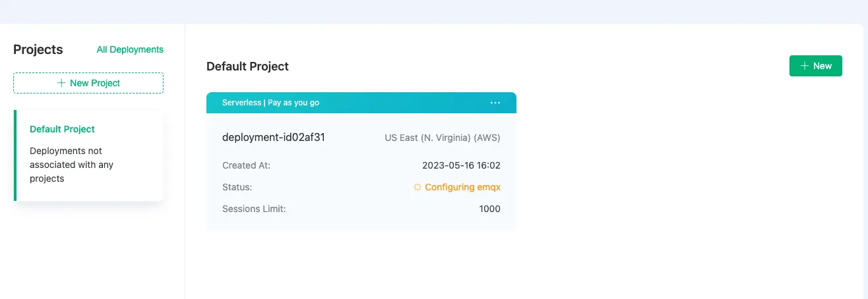Click the Default Project main heading
Screen dimensions: 868x299
pyautogui.click(x=247, y=66)
